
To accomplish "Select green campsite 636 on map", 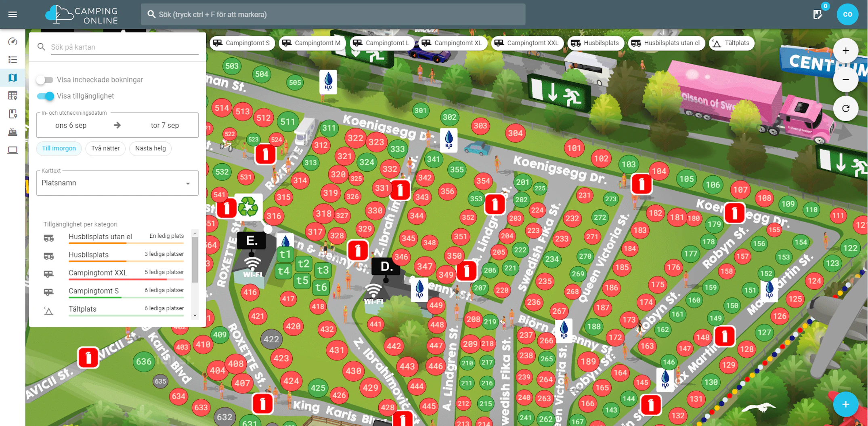I will pos(144,361).
